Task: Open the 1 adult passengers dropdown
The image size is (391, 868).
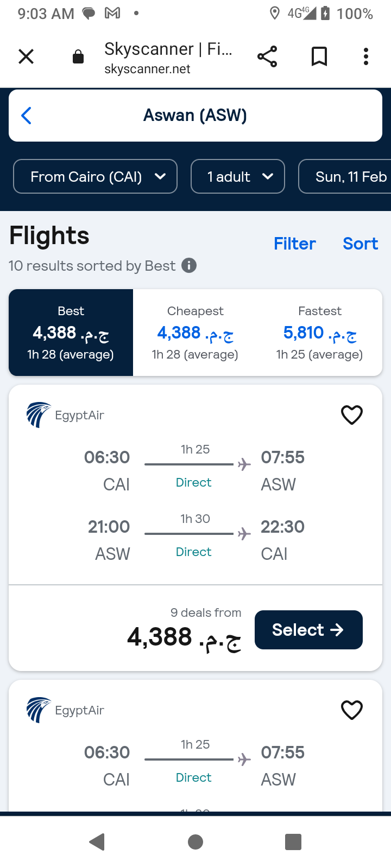Action: [238, 176]
